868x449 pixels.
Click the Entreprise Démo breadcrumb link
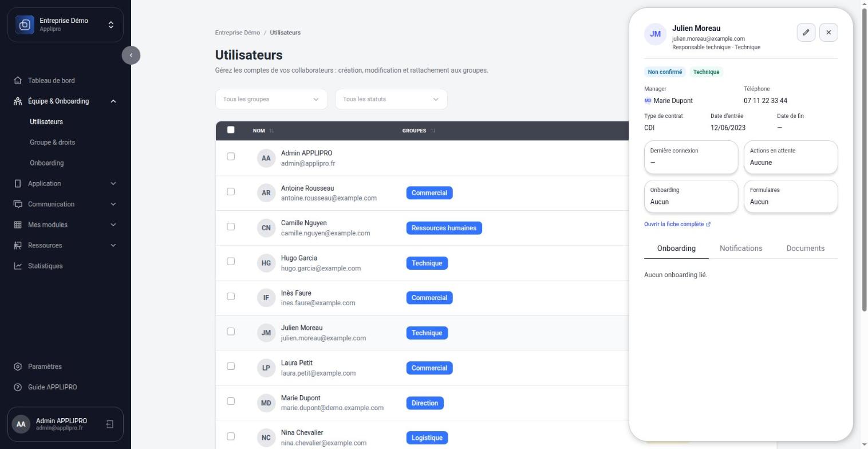238,33
